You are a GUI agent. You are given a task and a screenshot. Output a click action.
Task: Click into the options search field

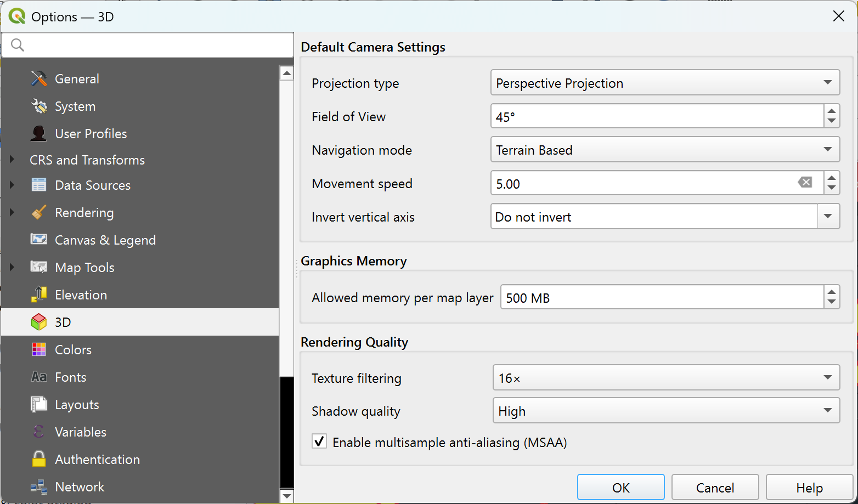(148, 45)
